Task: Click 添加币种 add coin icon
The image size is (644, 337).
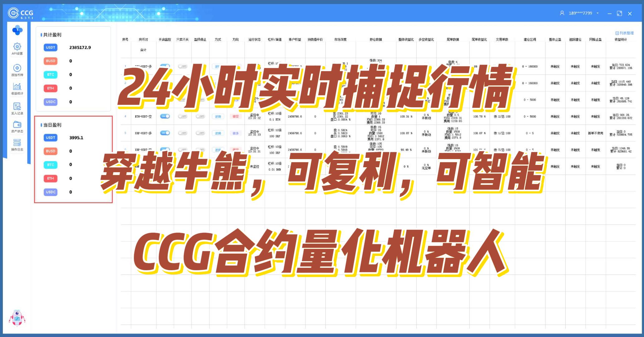Action: click(17, 68)
